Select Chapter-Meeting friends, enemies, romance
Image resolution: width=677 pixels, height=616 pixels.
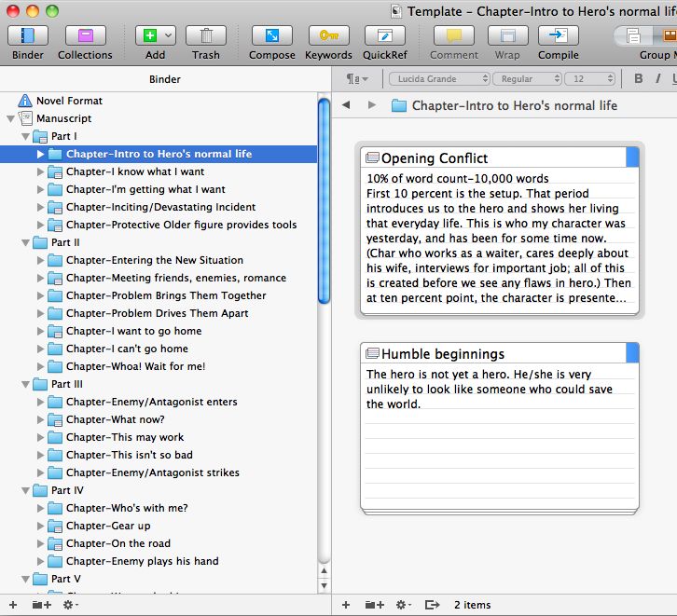point(176,278)
